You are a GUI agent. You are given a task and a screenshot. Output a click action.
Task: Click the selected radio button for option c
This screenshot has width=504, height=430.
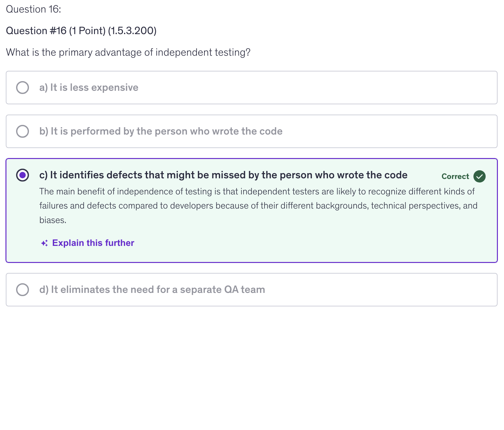(x=23, y=175)
